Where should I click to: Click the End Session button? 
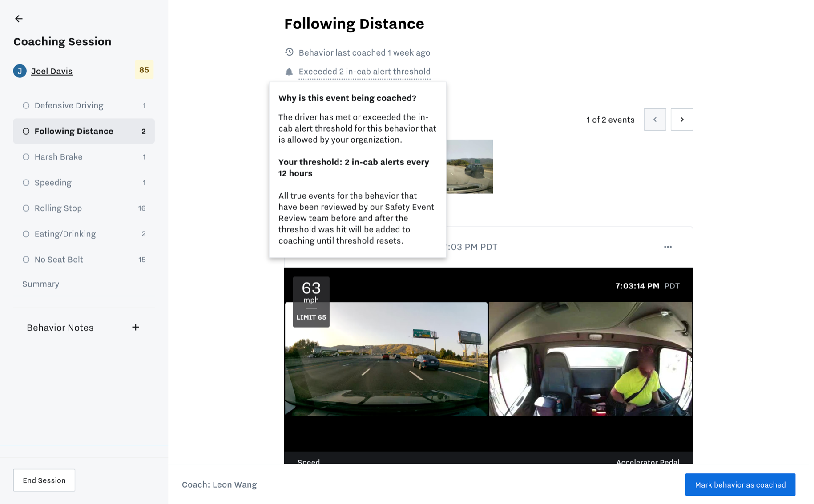coord(44,480)
